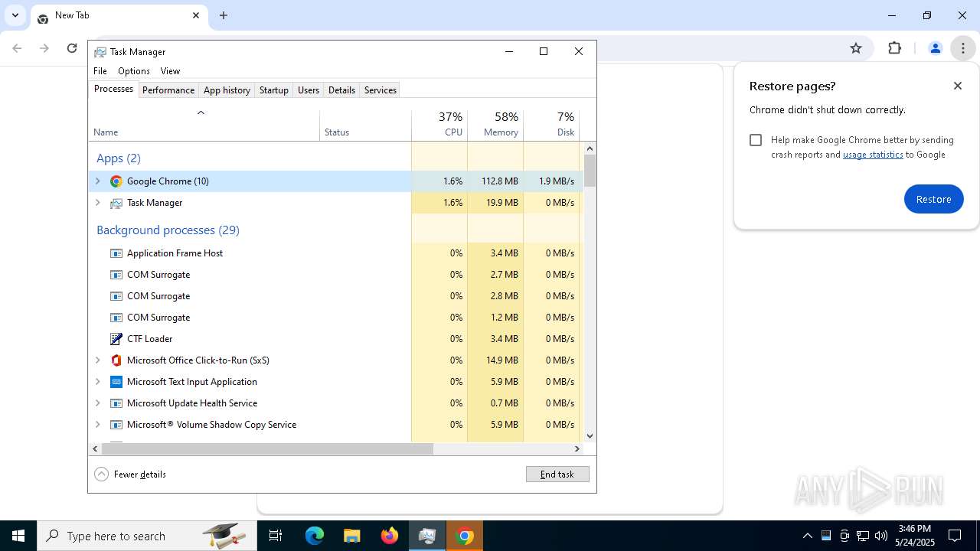Screen dimensions: 980x551
Task: Click the Microsoft Office Click-to-Run icon
Action: 116,360
